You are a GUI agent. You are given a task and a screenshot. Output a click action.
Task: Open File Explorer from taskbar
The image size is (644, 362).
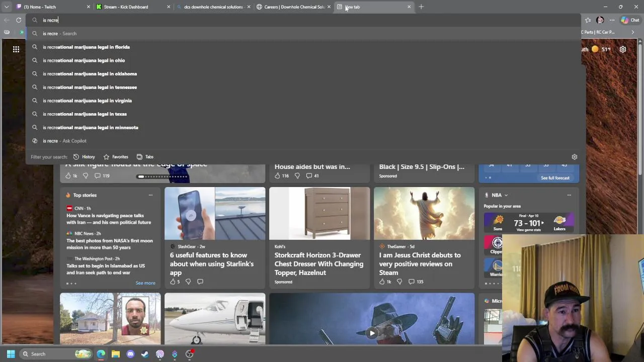coord(116,354)
